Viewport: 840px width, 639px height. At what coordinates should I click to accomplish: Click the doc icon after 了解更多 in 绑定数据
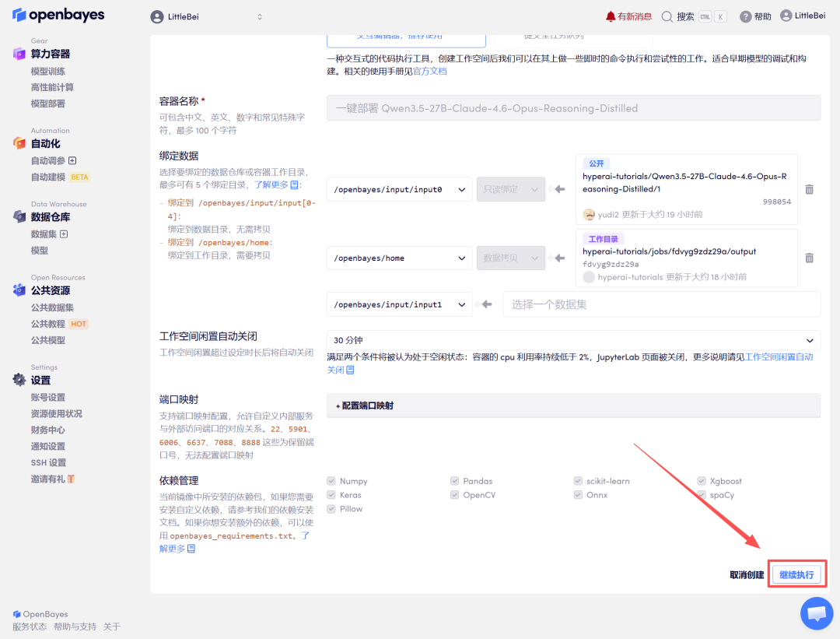[x=294, y=185]
